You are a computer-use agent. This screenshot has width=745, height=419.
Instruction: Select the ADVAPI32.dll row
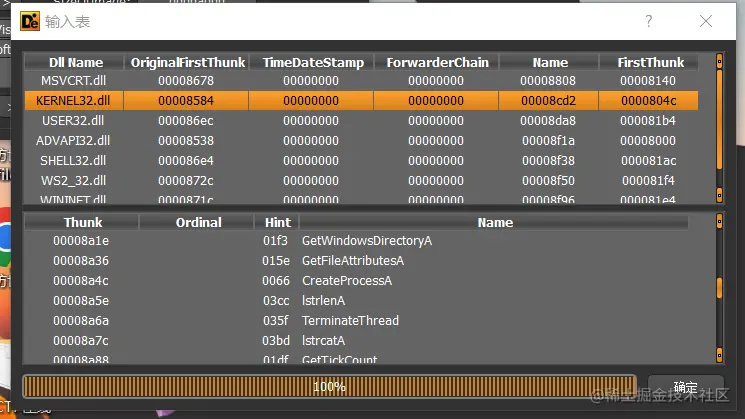[362, 141]
